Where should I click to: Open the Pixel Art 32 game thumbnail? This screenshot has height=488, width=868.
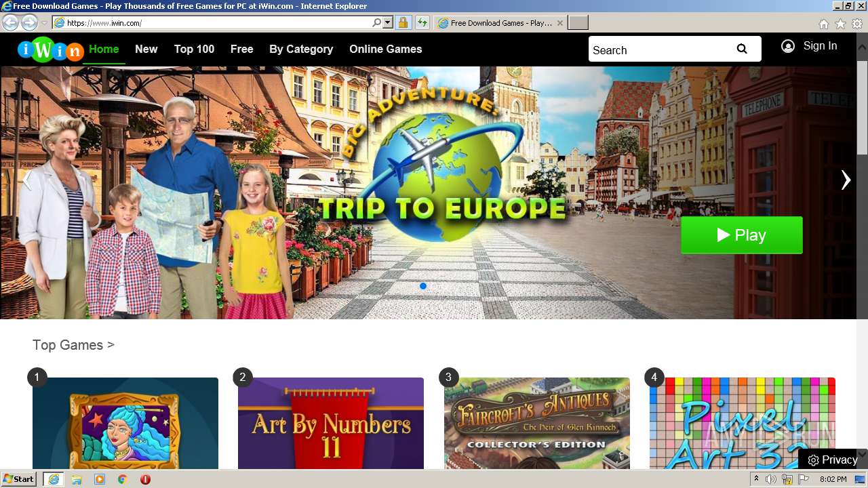point(743,424)
